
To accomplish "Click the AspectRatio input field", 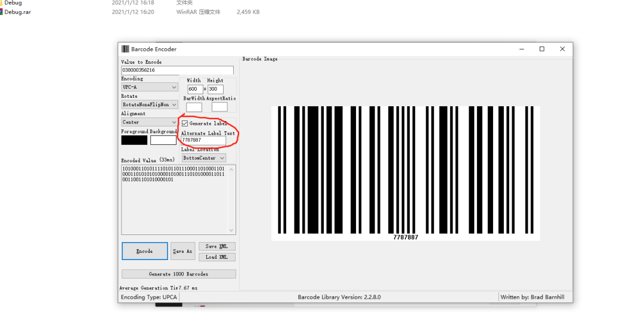I will click(219, 107).
